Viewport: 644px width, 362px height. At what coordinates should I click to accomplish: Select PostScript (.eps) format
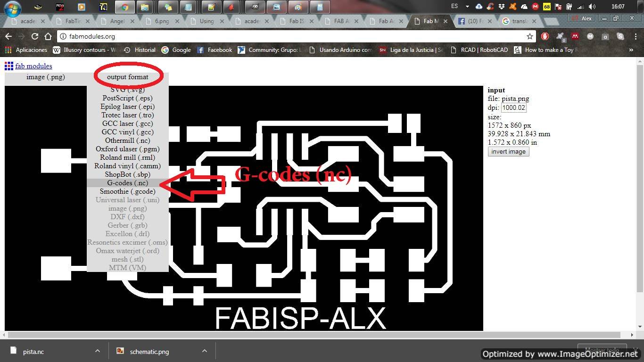pos(127,98)
